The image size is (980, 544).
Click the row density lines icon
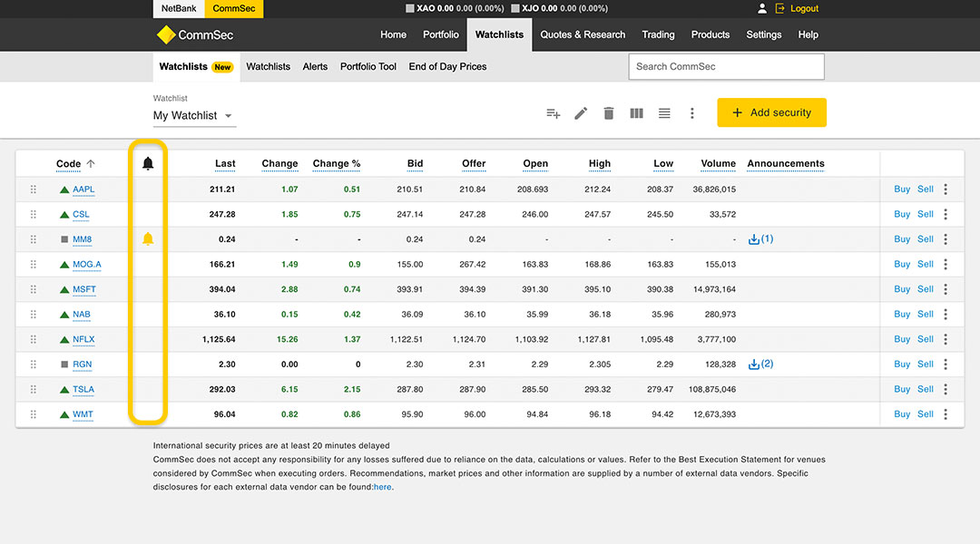(664, 113)
